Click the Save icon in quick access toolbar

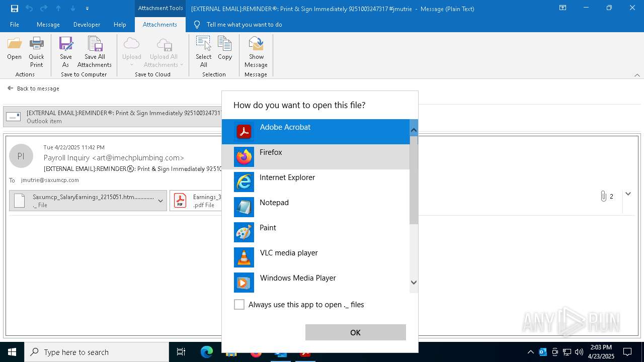pyautogui.click(x=15, y=8)
